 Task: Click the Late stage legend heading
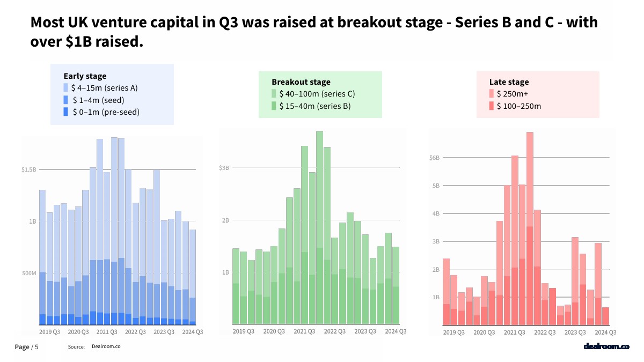click(509, 82)
